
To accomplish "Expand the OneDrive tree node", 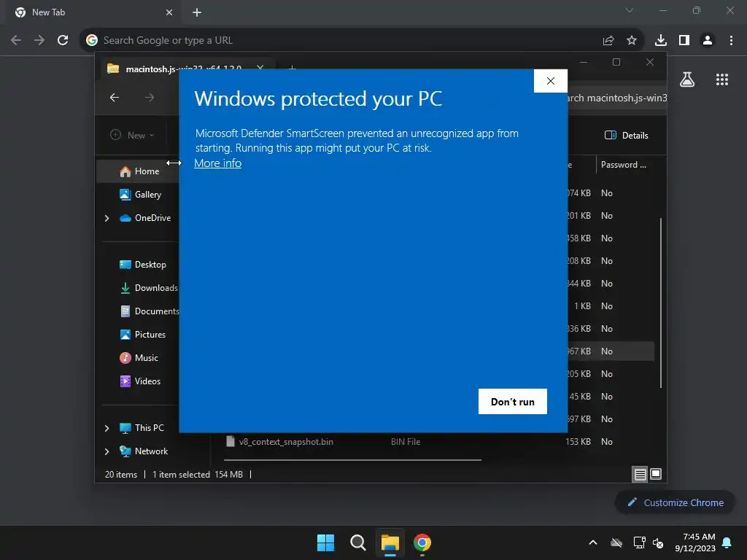I will click(x=107, y=218).
